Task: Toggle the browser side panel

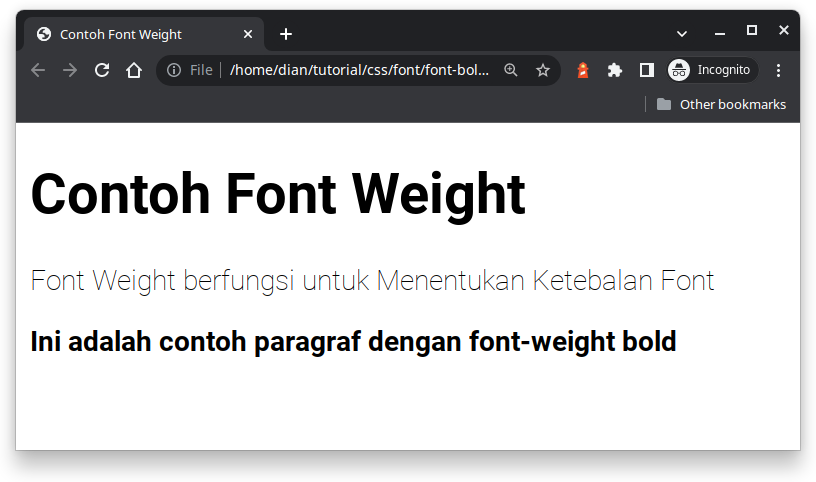Action: click(647, 70)
